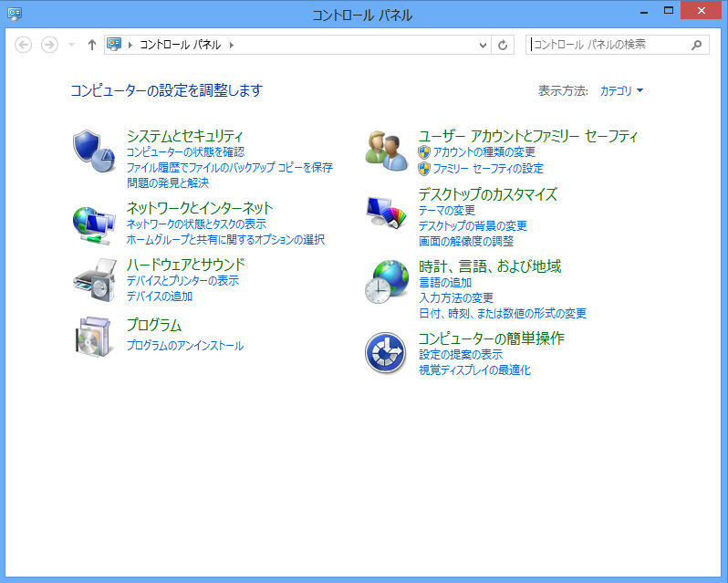The image size is (728, 583).
Task: Click the Control Panel icon in address bar
Action: 114,45
